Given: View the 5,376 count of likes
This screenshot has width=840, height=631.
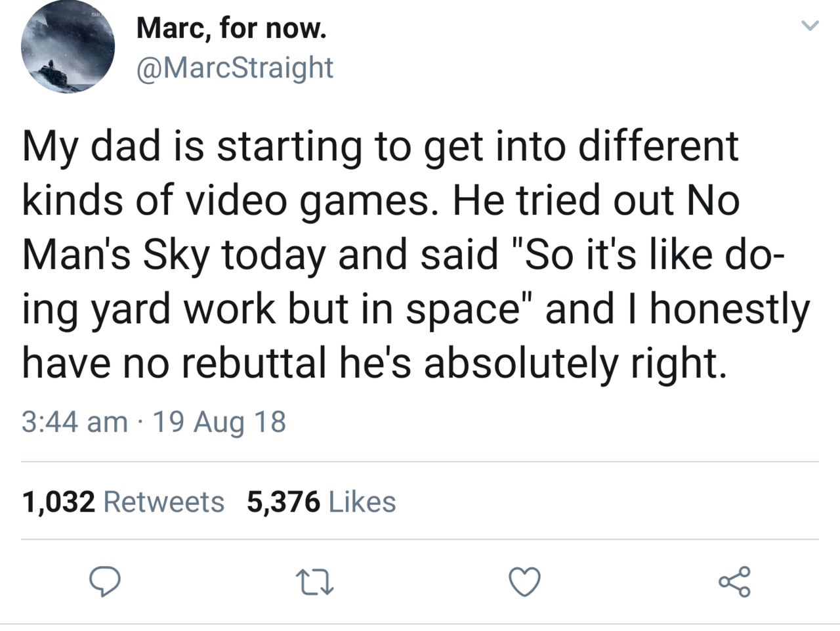Looking at the screenshot, I should point(283,502).
